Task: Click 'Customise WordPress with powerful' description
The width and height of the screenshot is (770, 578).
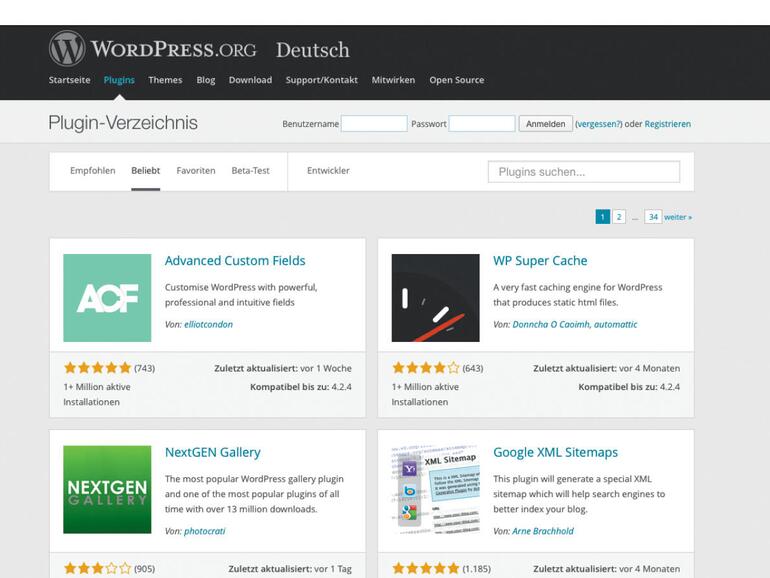Action: 241,295
